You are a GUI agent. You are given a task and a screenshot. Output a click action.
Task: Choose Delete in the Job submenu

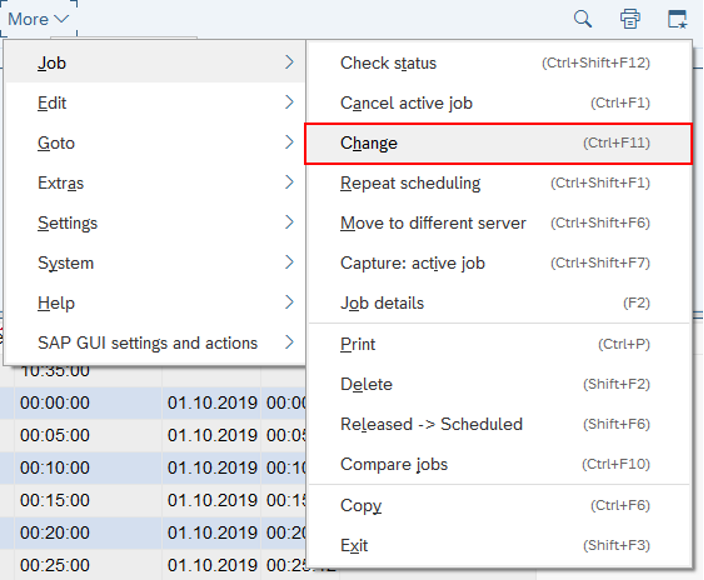(499, 384)
